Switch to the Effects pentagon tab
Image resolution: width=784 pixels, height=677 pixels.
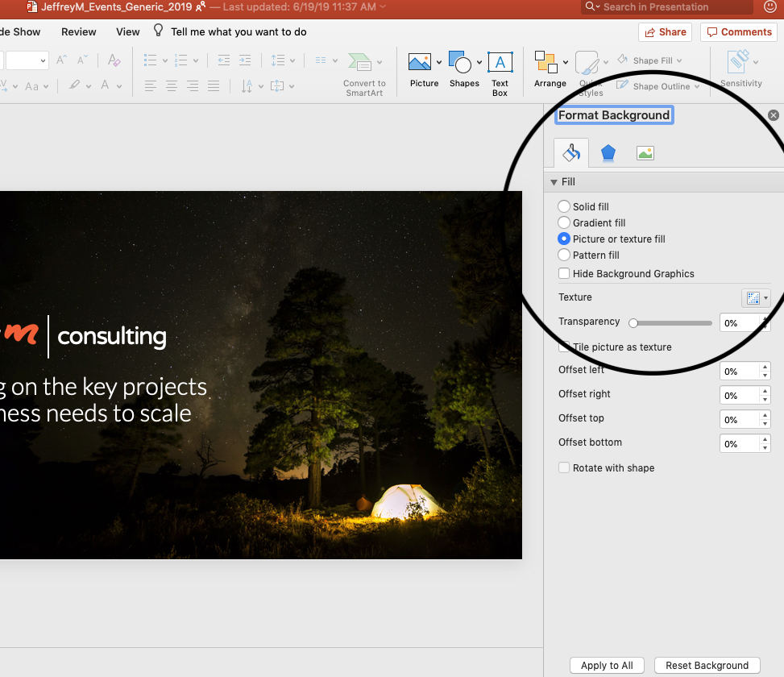[x=608, y=152]
